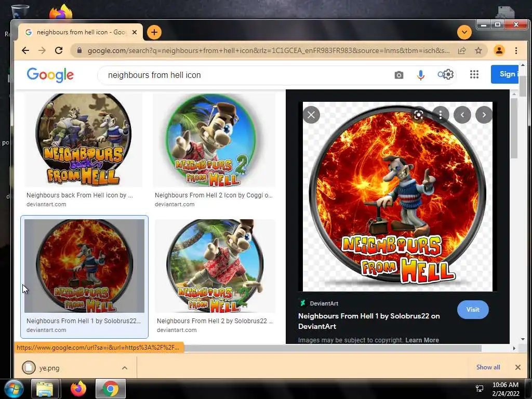This screenshot has height=399, width=532.
Task: Open a new tab with the plus button
Action: click(x=154, y=32)
